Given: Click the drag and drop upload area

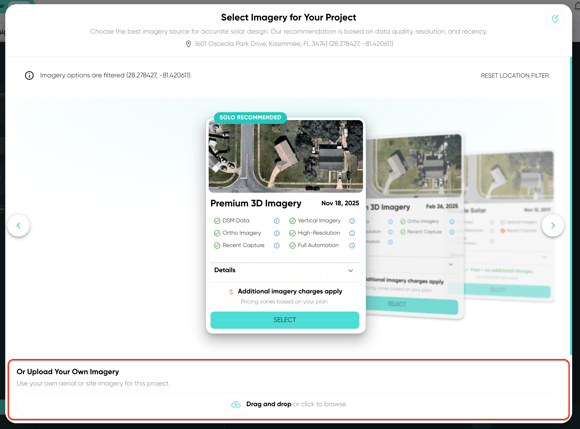Looking at the screenshot, I should 289,404.
